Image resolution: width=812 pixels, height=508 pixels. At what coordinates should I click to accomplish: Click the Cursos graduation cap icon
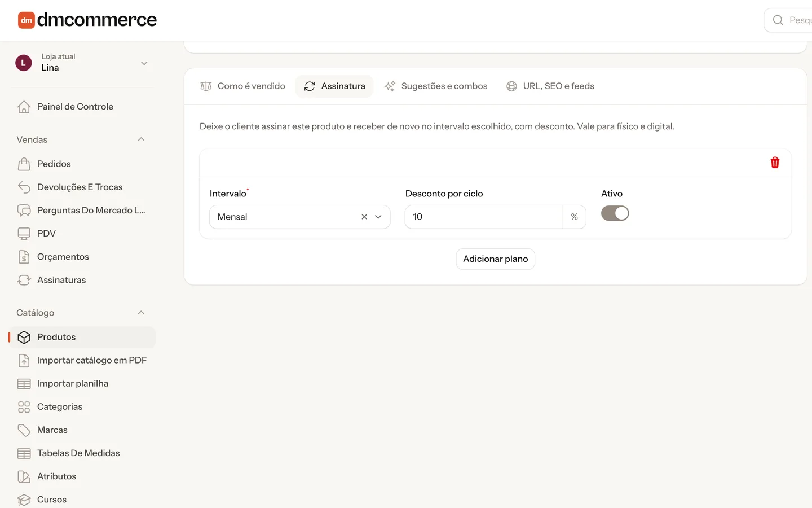click(24, 500)
